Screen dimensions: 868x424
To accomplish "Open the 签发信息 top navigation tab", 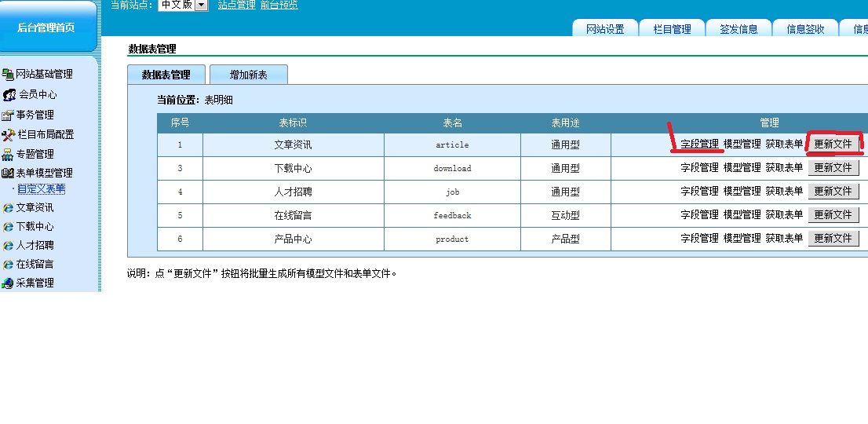I will [x=739, y=29].
